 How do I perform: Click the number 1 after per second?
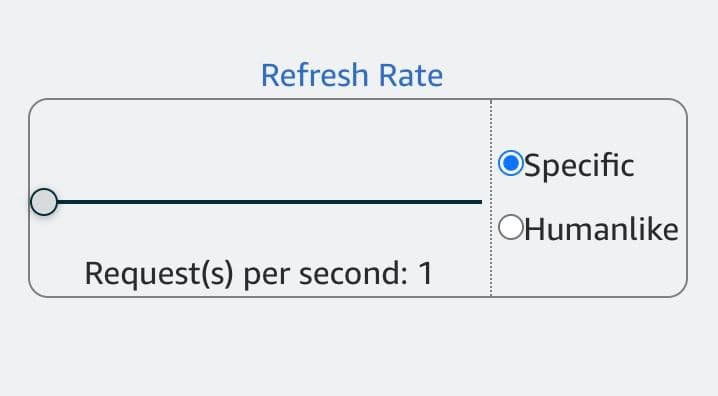[x=425, y=274]
